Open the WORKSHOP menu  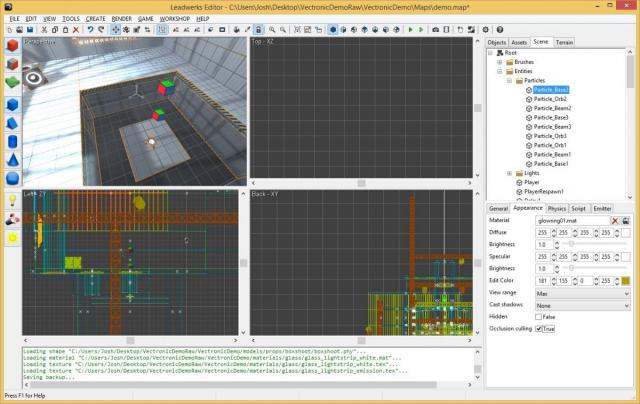click(x=173, y=19)
